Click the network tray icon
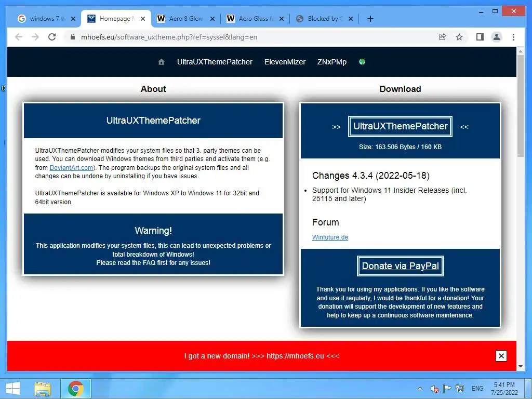This screenshot has width=532, height=399. click(x=460, y=389)
